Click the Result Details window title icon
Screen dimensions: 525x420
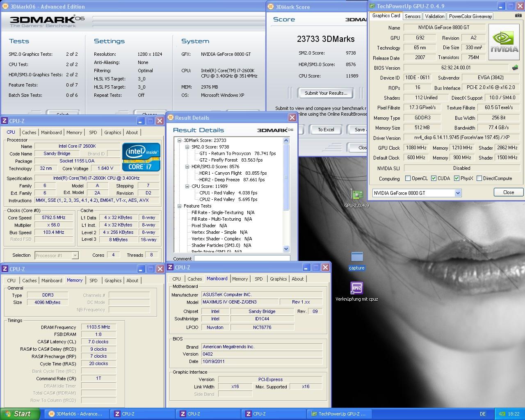click(170, 117)
